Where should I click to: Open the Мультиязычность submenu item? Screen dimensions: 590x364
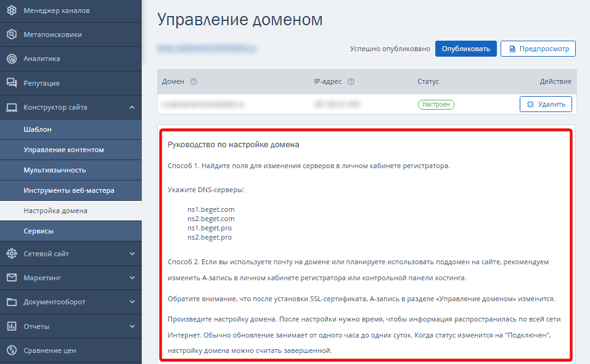click(71, 170)
